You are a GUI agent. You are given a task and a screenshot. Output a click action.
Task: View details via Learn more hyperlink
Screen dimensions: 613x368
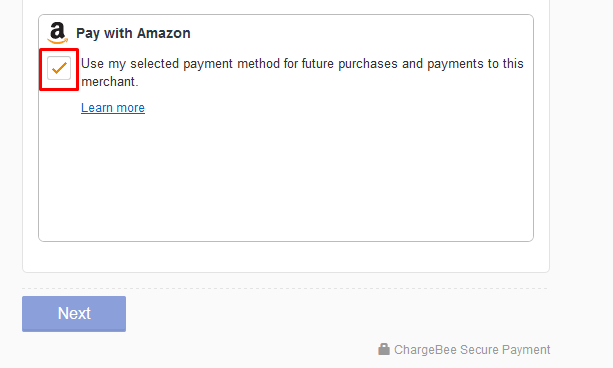(113, 108)
